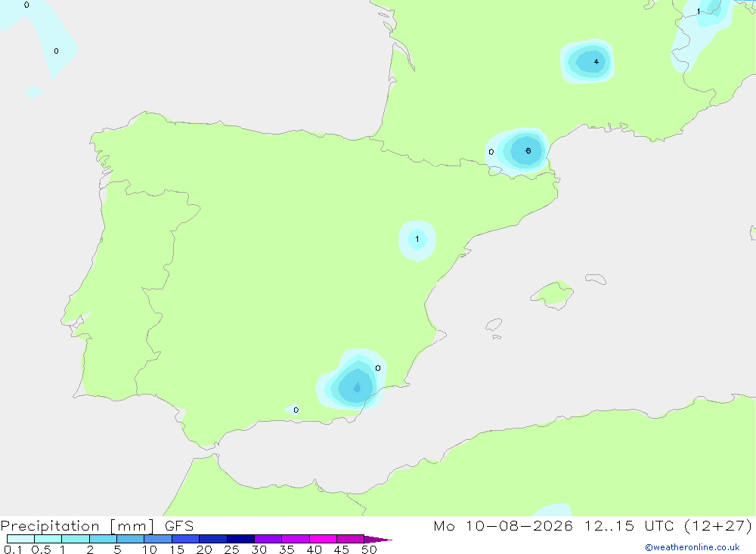The height and width of the screenshot is (554, 756).
Task: Click the '15' legend scale label
Action: [x=176, y=549]
